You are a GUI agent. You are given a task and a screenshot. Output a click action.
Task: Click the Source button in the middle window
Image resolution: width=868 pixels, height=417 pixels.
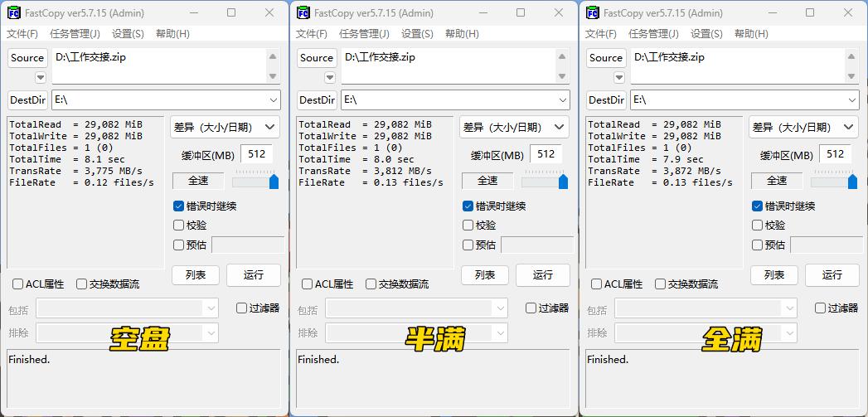click(317, 58)
